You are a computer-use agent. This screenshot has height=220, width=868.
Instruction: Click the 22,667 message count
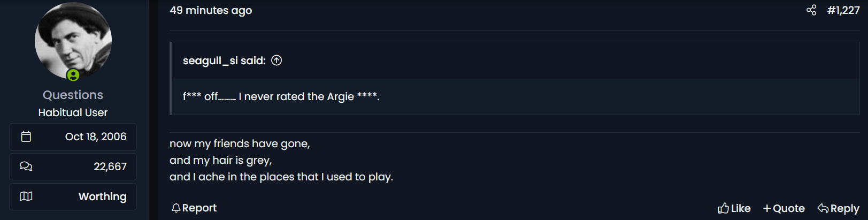point(110,166)
